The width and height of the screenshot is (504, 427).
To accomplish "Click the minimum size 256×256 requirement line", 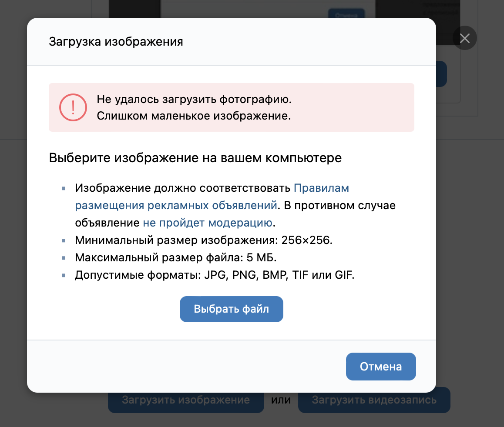I will pyautogui.click(x=204, y=240).
